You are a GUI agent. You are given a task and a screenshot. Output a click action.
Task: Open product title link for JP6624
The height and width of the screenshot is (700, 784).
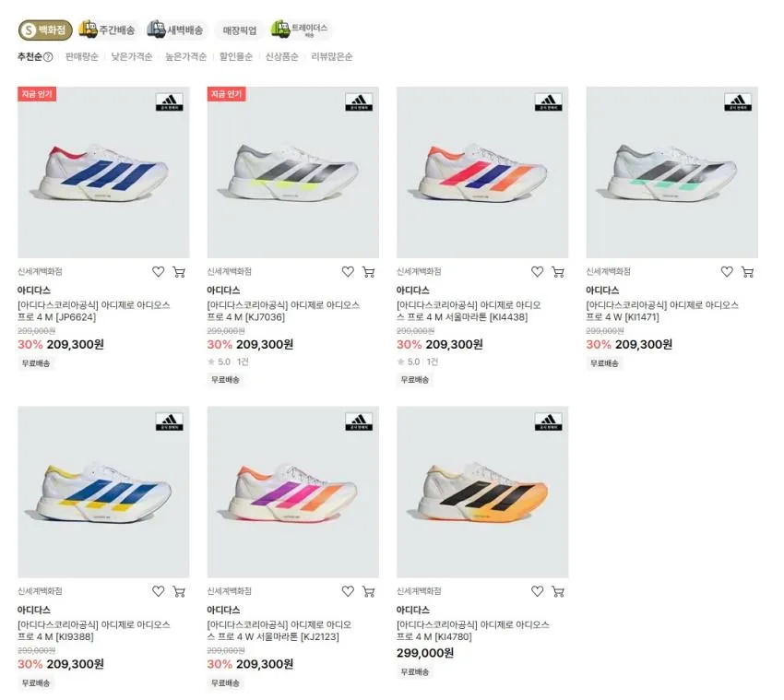point(94,311)
